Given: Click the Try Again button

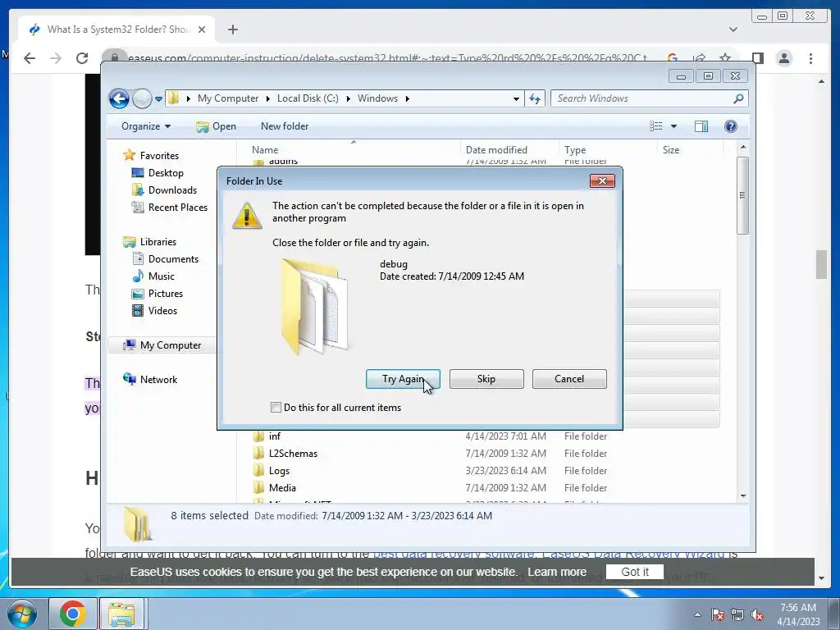Looking at the screenshot, I should click(403, 379).
